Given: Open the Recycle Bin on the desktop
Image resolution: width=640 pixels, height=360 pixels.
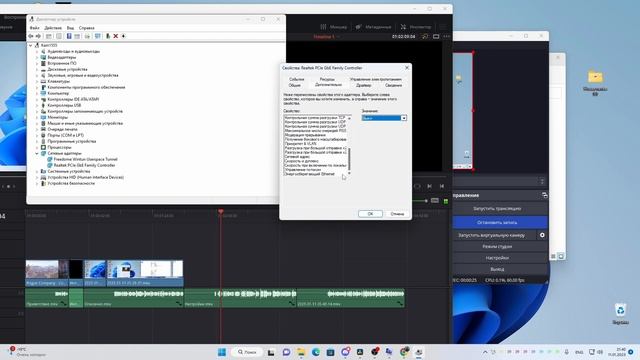Looking at the screenshot, I should tap(620, 310).
